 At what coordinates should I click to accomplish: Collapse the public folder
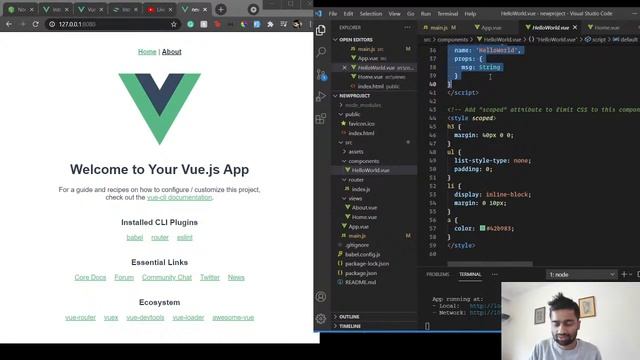click(350, 114)
